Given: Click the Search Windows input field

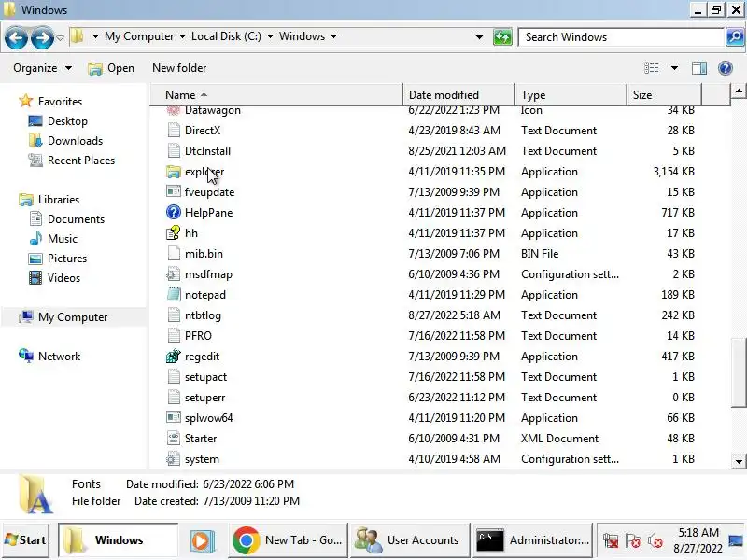Looking at the screenshot, I should (621, 37).
